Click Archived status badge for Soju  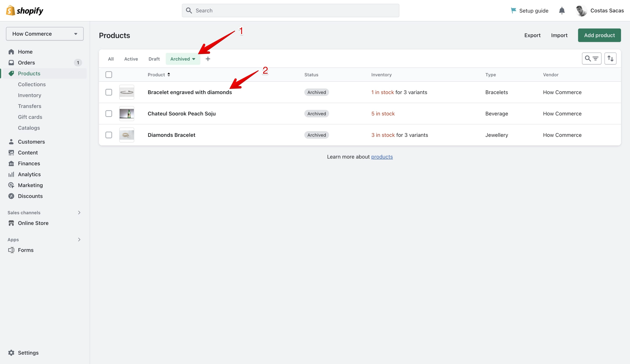point(317,114)
